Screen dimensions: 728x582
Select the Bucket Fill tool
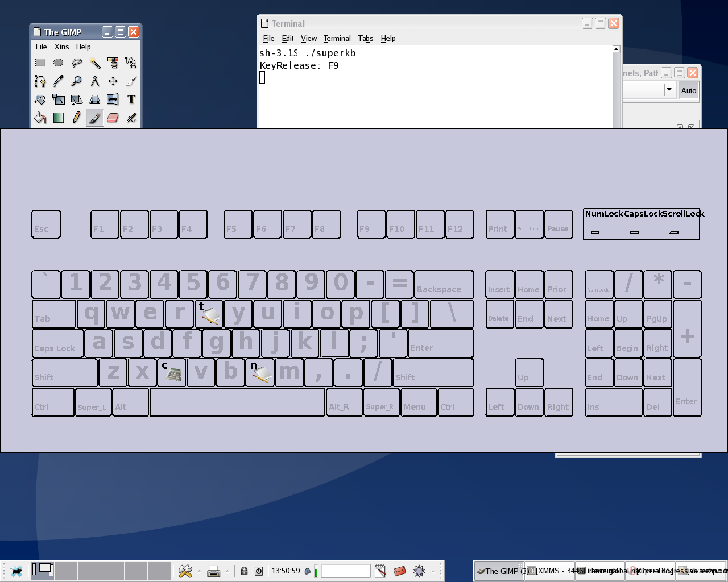40,118
